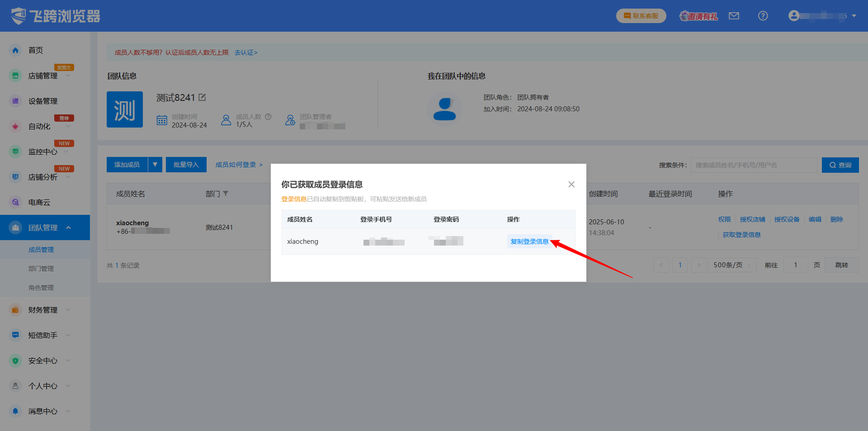Select 部门管理 in the sidebar
This screenshot has height=431, width=868.
41,269
